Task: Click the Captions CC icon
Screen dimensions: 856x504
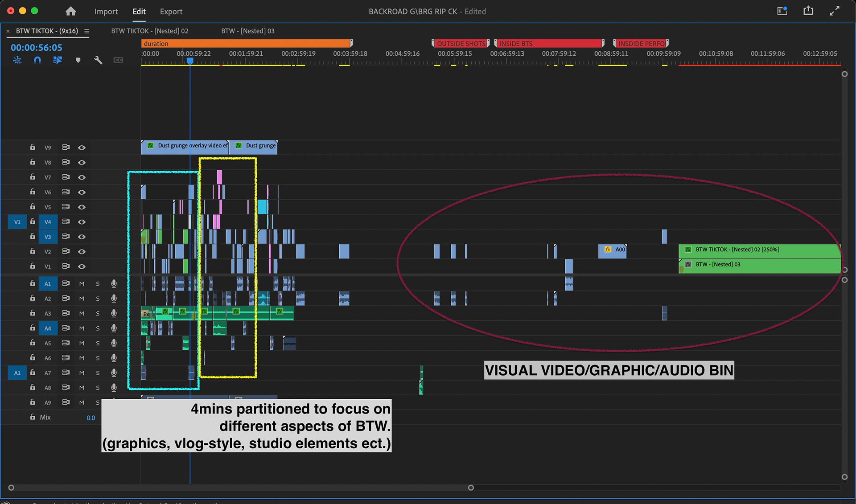Action: point(118,60)
